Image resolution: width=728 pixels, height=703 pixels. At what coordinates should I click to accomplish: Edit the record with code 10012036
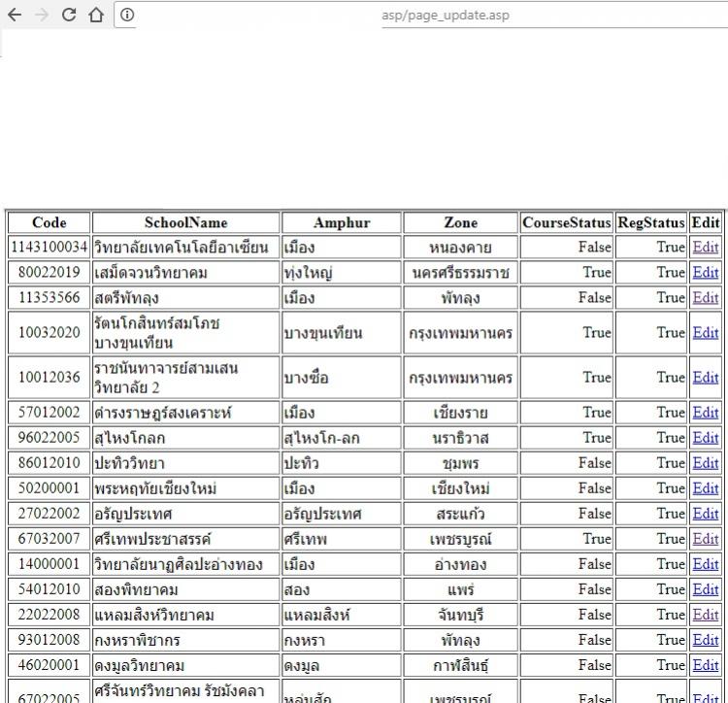click(x=705, y=378)
